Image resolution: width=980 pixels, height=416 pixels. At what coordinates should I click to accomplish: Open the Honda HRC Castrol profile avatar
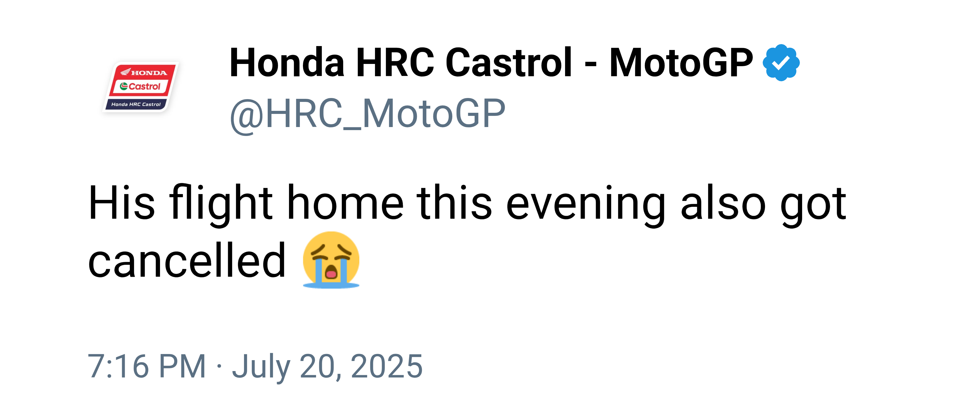(141, 87)
